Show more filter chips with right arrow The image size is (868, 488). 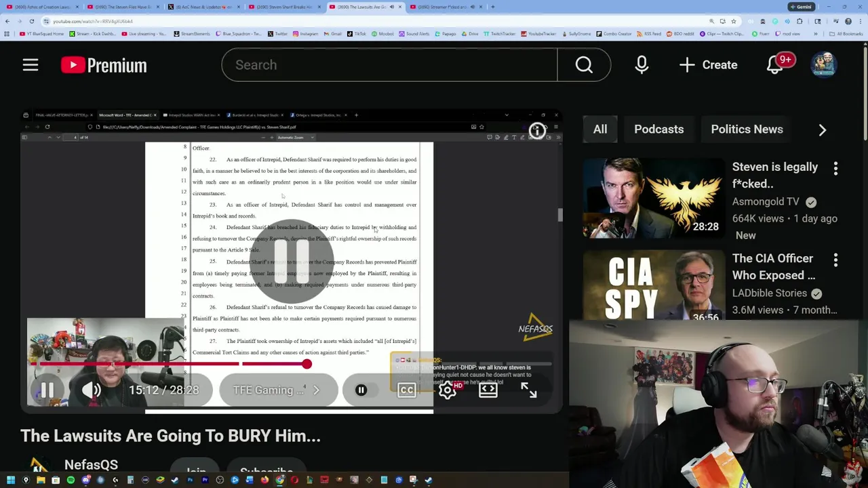(x=822, y=129)
